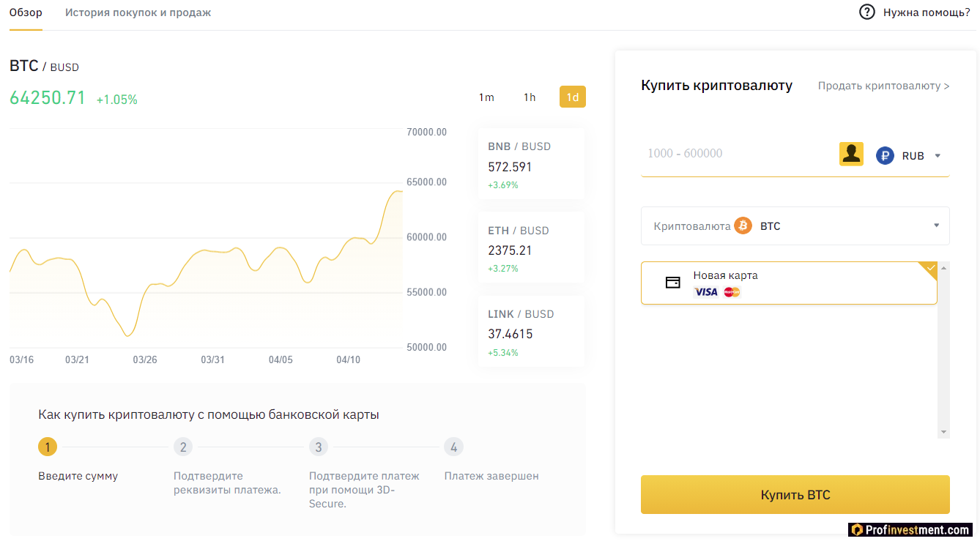Click the Mastercard logo
This screenshot has height=544, width=980.
732,292
